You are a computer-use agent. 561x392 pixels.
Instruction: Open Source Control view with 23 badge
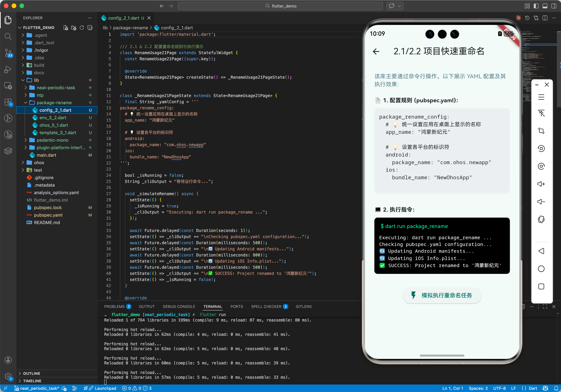click(8, 52)
